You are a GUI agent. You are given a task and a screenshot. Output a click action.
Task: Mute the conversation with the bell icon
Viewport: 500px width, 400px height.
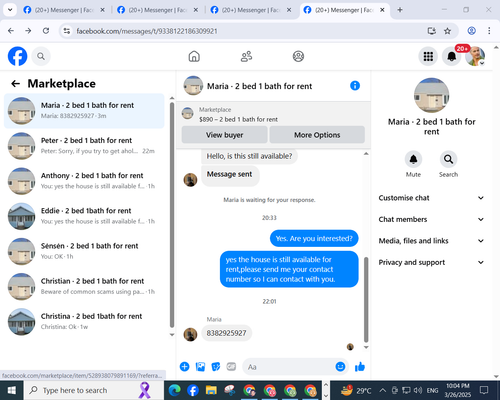(x=413, y=159)
